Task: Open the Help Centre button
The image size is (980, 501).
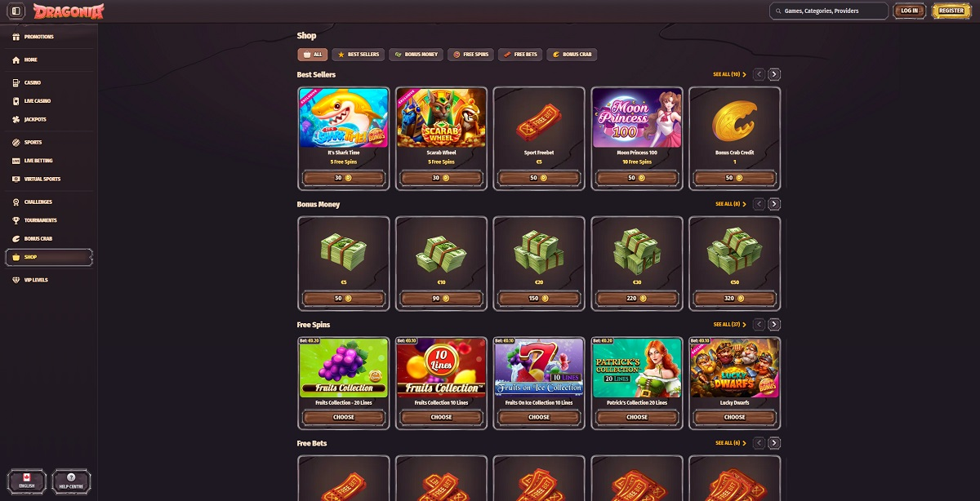Action: pyautogui.click(x=70, y=481)
